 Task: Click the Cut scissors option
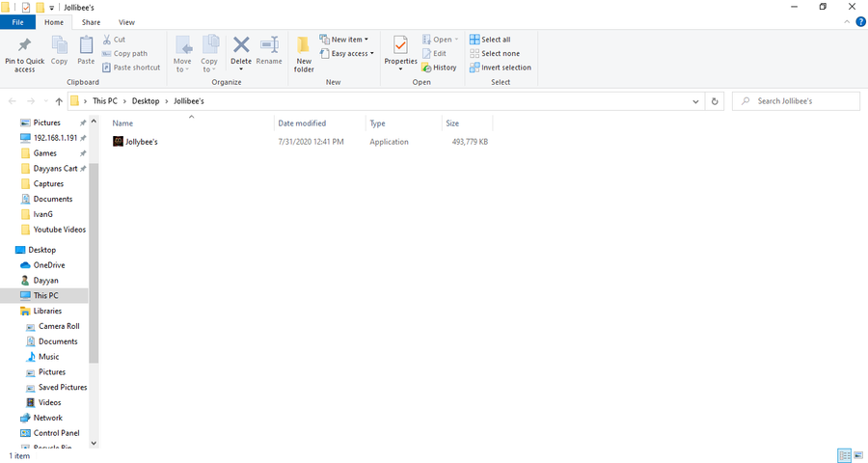[114, 40]
